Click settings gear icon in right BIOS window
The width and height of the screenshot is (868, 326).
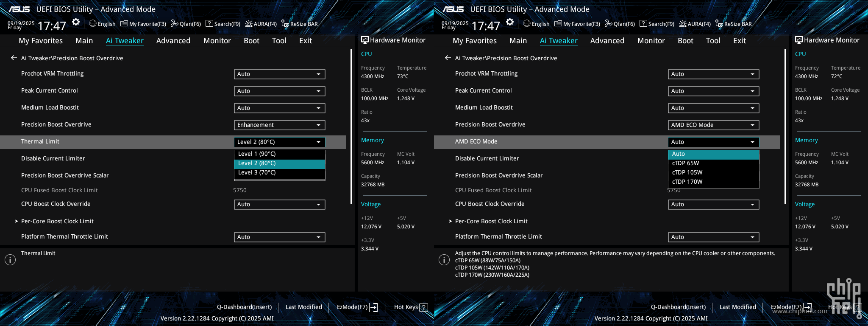tap(510, 22)
